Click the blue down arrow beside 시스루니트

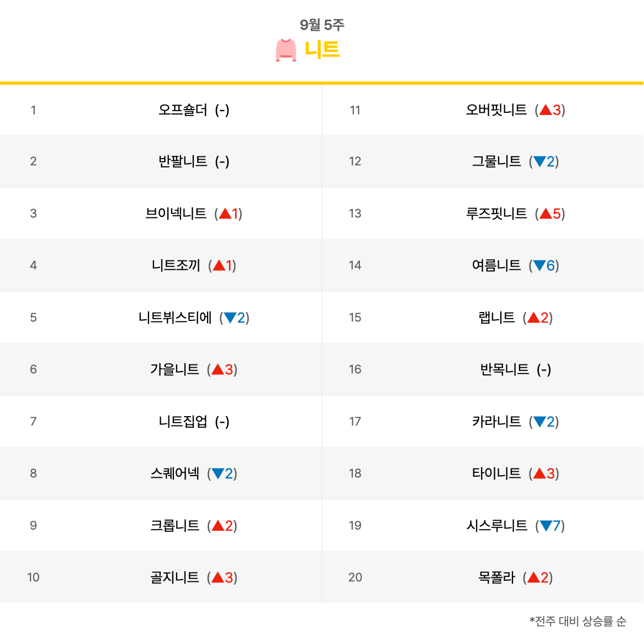point(546,525)
